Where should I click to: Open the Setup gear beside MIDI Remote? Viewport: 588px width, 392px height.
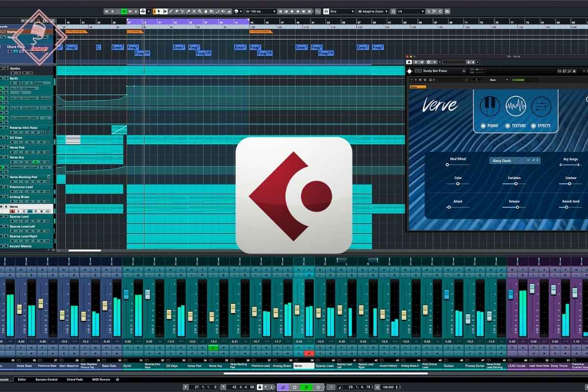tap(117, 379)
